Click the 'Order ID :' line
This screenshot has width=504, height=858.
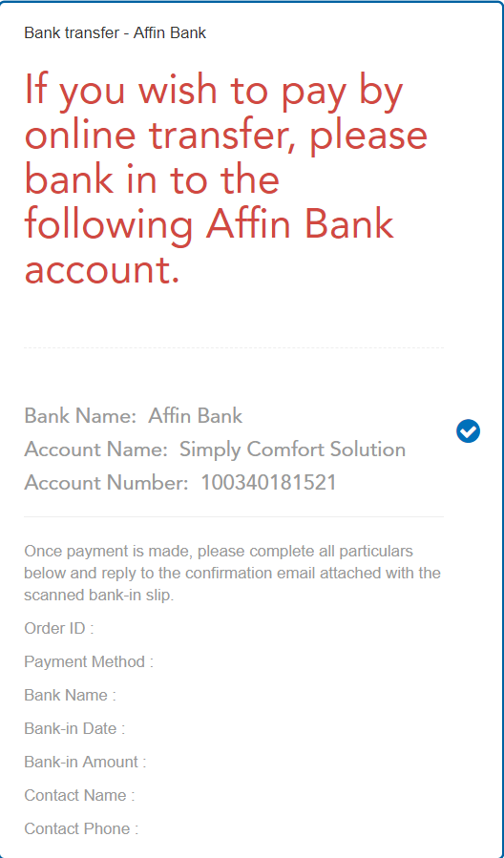[59, 628]
